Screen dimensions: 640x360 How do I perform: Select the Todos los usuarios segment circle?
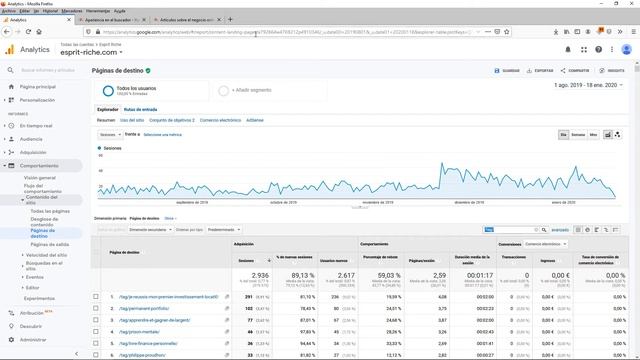108,91
